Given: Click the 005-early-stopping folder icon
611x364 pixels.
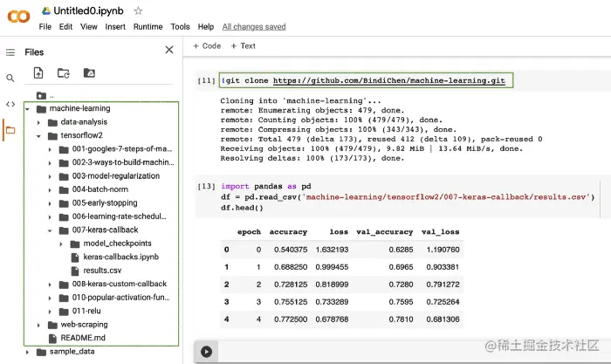Looking at the screenshot, I should click(x=64, y=203).
